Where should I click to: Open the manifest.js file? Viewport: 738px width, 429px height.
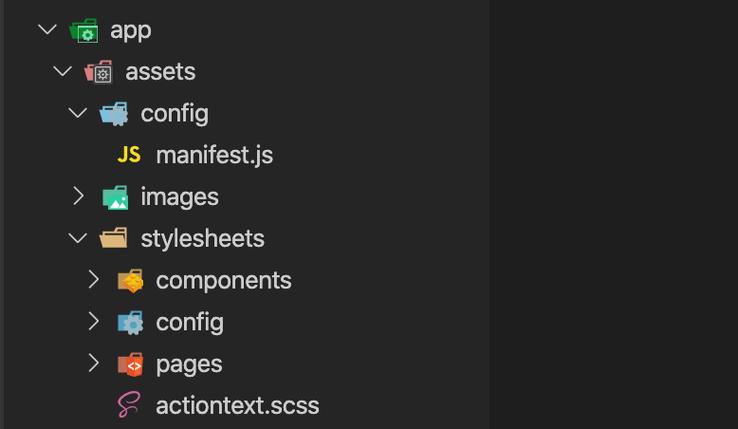click(x=214, y=155)
